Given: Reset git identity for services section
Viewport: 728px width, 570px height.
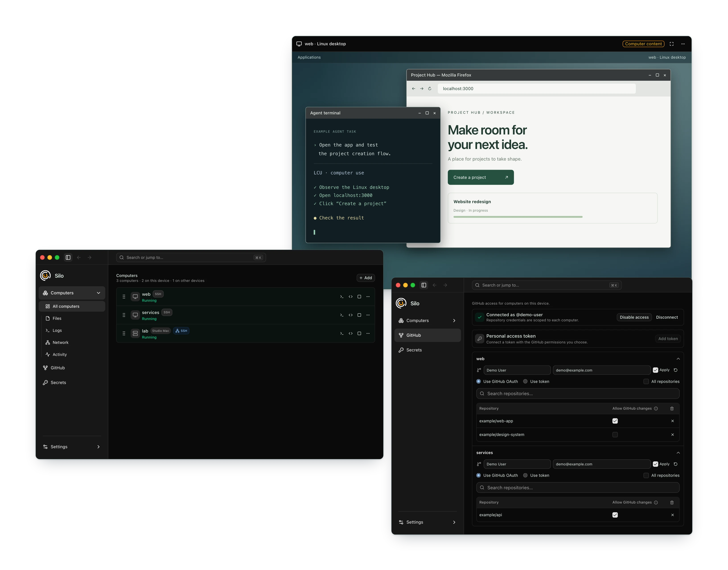Looking at the screenshot, I should [676, 464].
